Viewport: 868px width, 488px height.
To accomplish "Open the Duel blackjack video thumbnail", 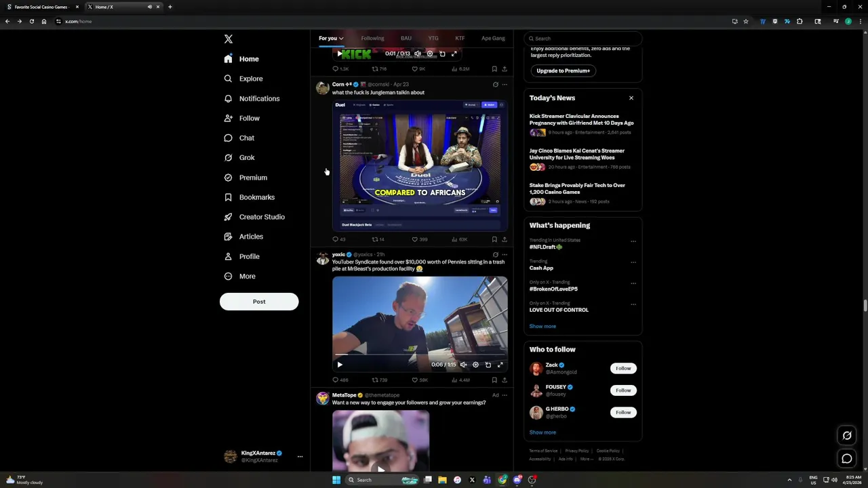I will click(420, 166).
